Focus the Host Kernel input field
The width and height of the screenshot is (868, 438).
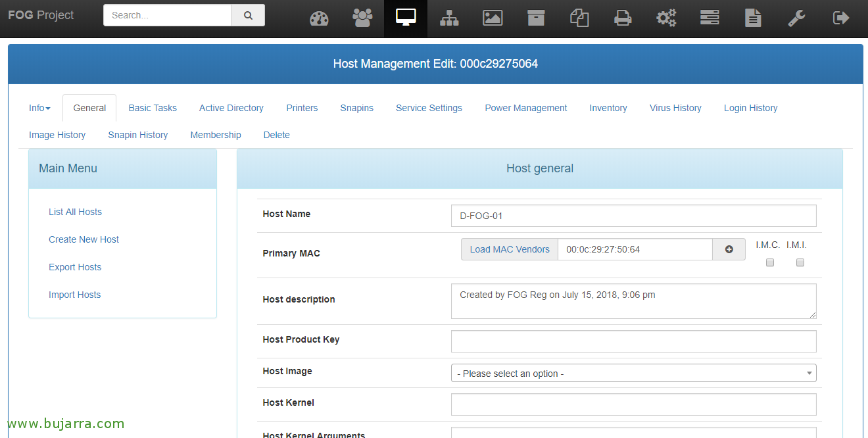coord(633,404)
